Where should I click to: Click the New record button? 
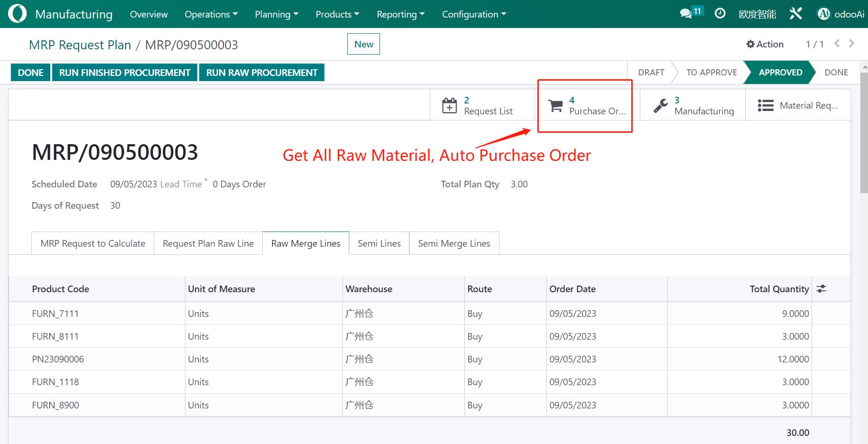click(364, 44)
